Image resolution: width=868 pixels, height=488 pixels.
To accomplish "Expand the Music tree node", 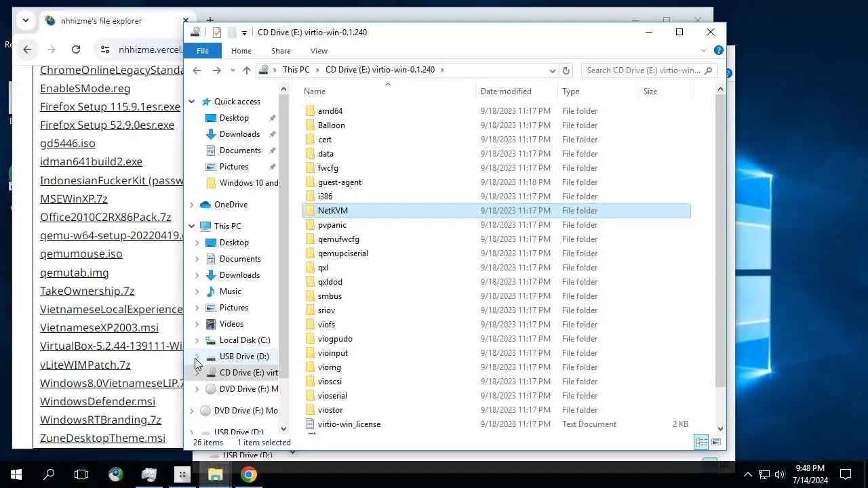I will pos(197,291).
